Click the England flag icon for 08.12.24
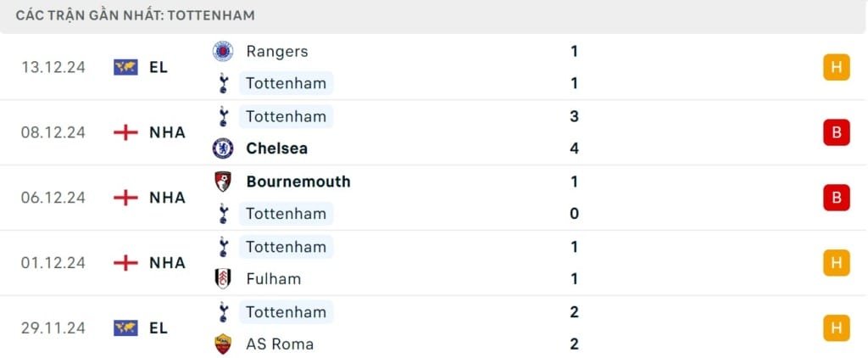Viewport: 868px width, 358px height. point(125,132)
